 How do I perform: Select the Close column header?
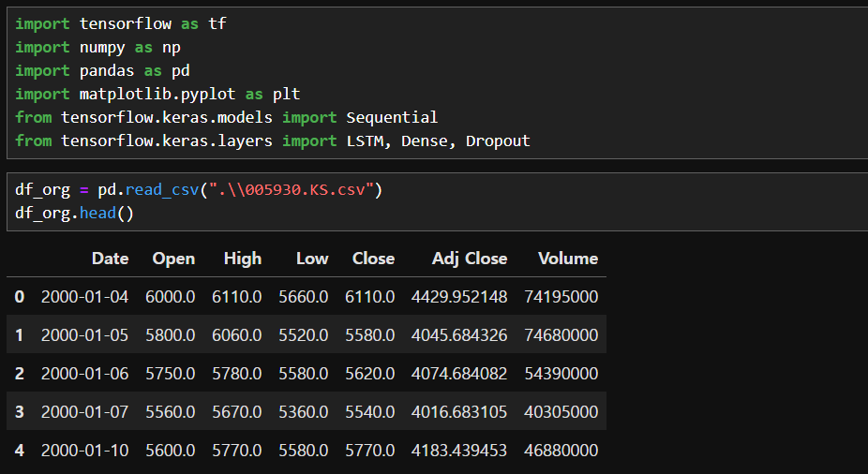pyautogui.click(x=374, y=259)
